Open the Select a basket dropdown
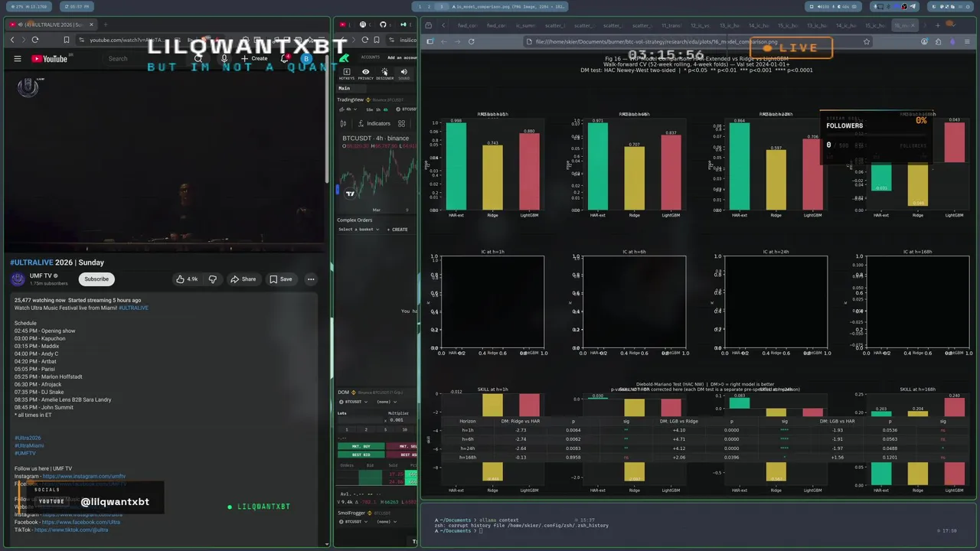980x551 pixels. (x=359, y=230)
